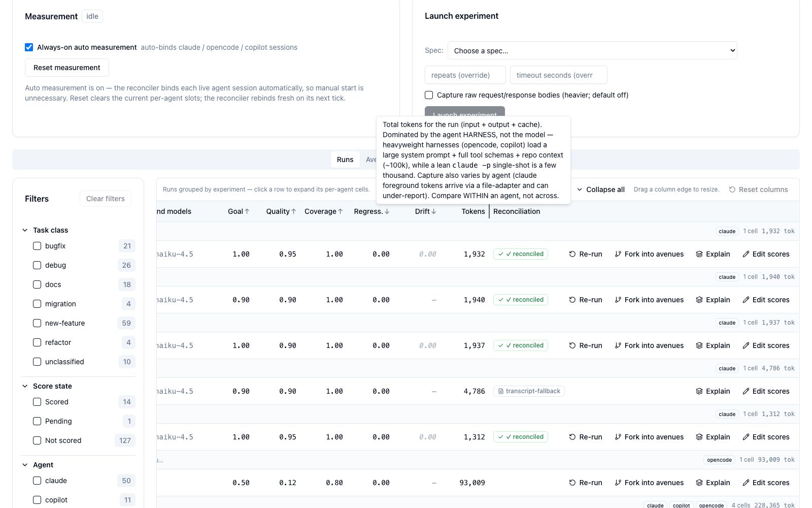Sort by the Drift column header

point(426,211)
